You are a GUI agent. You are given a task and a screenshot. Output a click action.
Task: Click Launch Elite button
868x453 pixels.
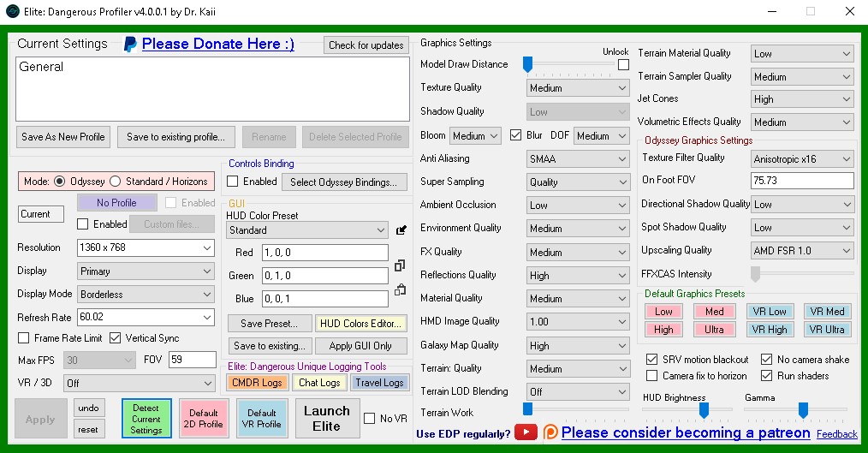click(327, 419)
